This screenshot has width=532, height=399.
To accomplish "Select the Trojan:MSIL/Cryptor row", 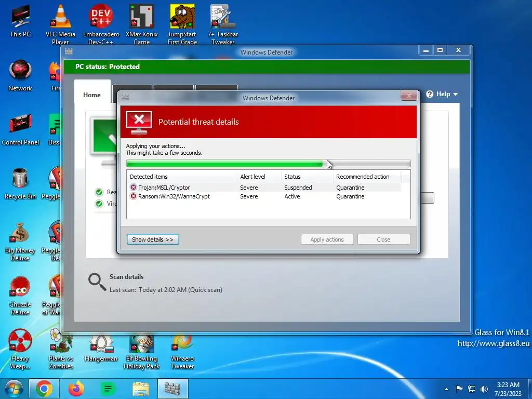I will (x=264, y=187).
